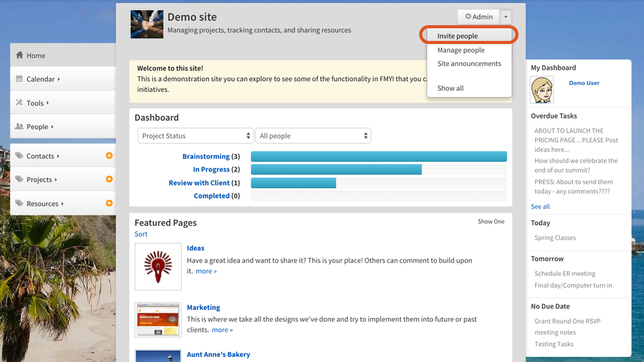
Task: Choose Manage people in Admin menu
Action: 460,50
